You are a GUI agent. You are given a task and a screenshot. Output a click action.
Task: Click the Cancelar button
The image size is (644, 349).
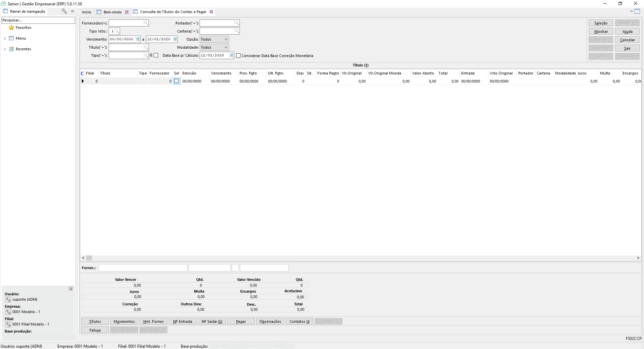[x=627, y=40]
